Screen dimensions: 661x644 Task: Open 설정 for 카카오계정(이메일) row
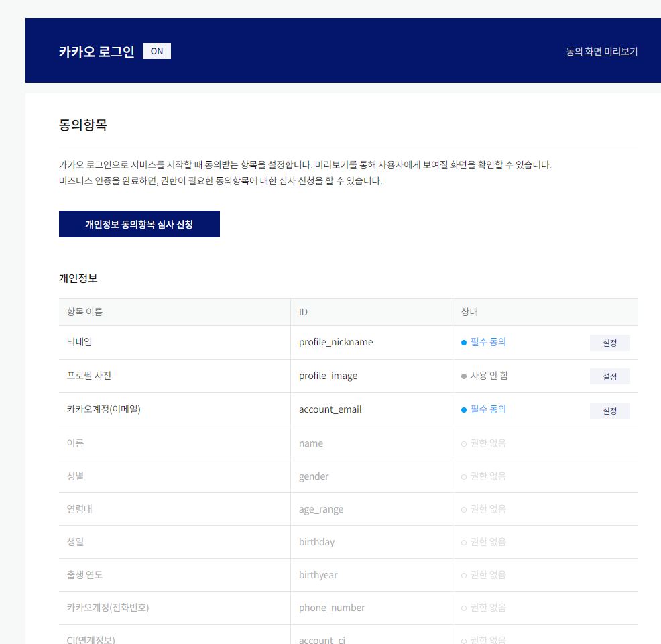(x=609, y=411)
